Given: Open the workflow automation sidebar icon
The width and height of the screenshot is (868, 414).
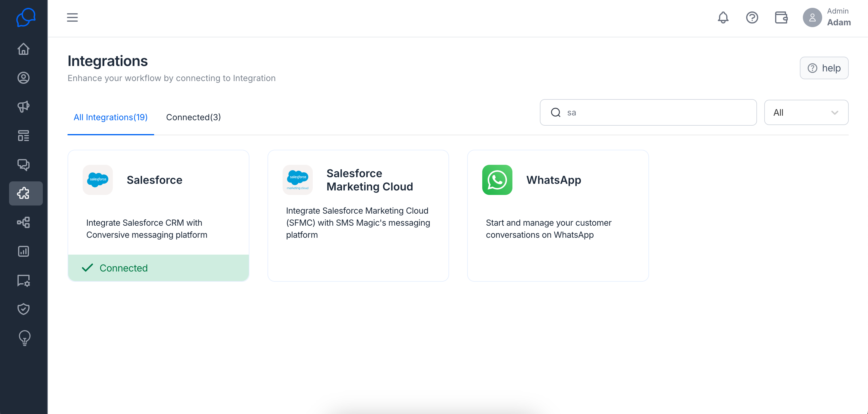Looking at the screenshot, I should point(24,222).
